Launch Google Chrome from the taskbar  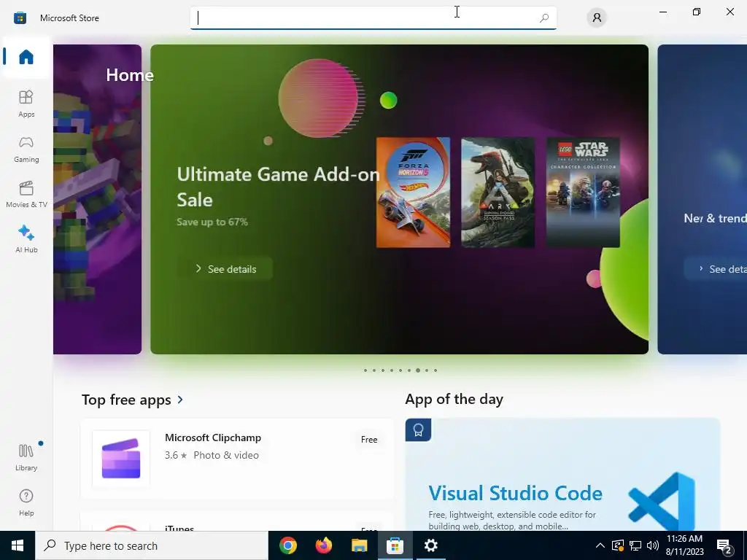click(x=287, y=545)
